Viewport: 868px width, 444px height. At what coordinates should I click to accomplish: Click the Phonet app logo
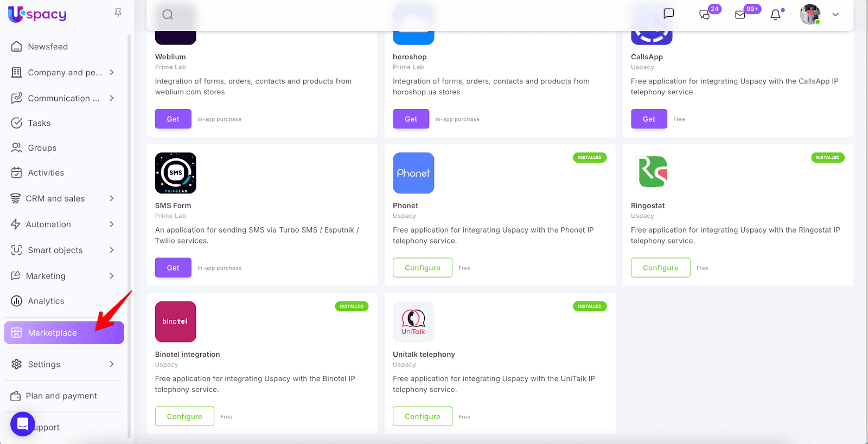click(413, 173)
